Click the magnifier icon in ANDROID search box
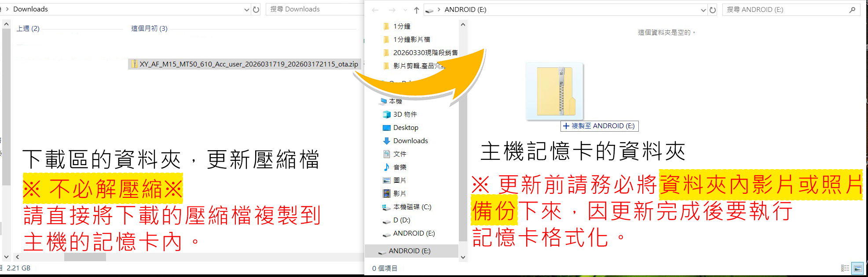 click(852, 10)
